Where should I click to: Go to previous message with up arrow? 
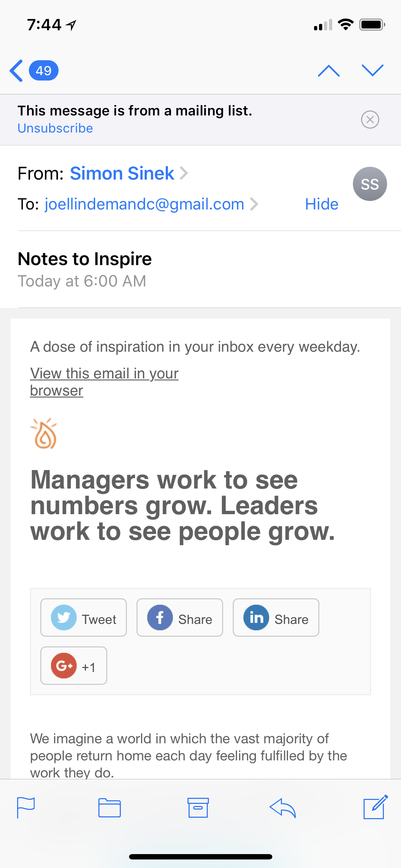[x=329, y=71]
